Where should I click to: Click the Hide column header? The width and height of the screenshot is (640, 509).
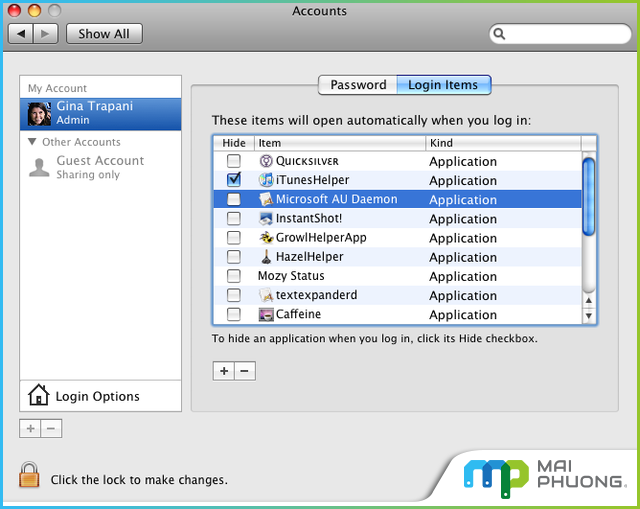tap(234, 143)
